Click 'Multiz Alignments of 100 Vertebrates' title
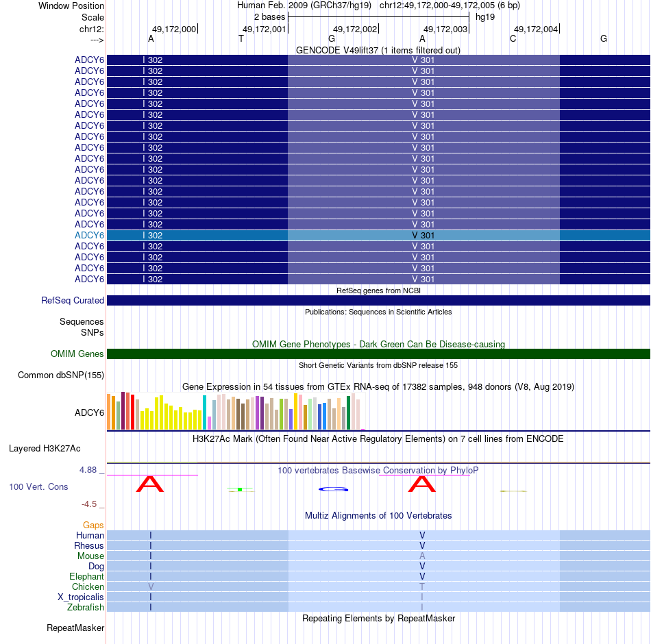This screenshot has width=651, height=644. click(378, 515)
